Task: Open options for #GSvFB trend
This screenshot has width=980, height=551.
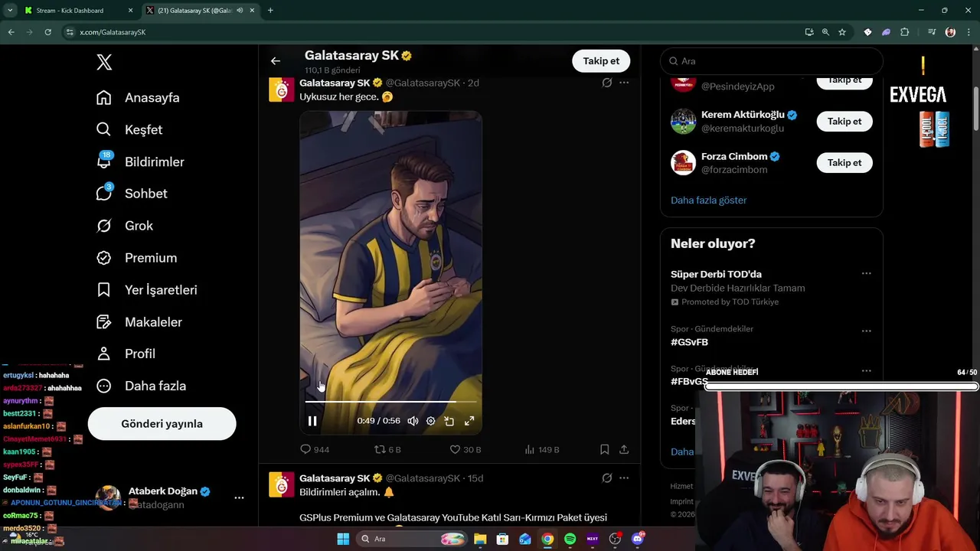Action: pos(866,331)
